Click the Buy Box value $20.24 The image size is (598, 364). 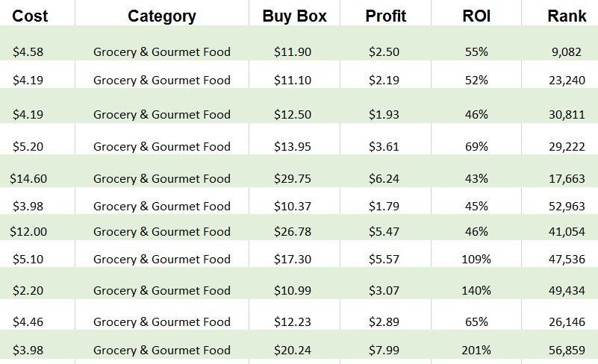pos(293,350)
